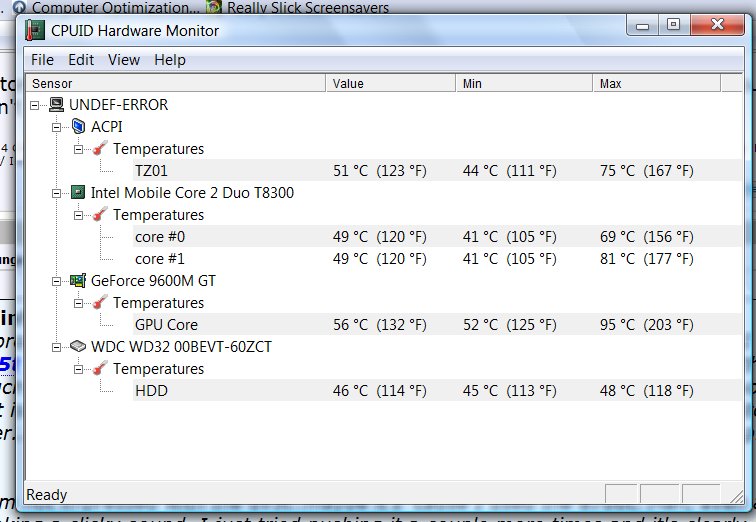This screenshot has height=522, width=756.
Task: Collapse the Intel Mobile Core 2 Duo node
Action: pyautogui.click(x=56, y=193)
